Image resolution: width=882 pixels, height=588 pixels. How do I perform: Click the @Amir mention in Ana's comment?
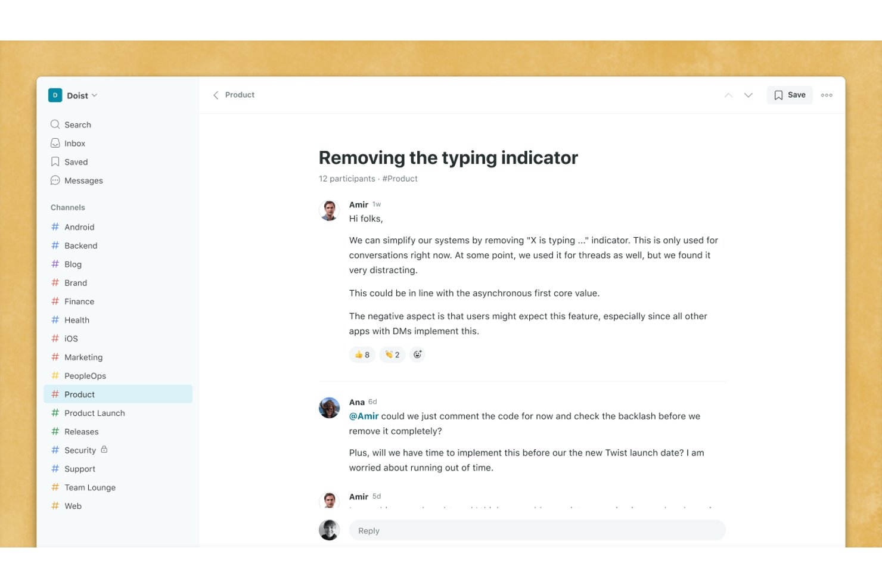click(x=364, y=416)
